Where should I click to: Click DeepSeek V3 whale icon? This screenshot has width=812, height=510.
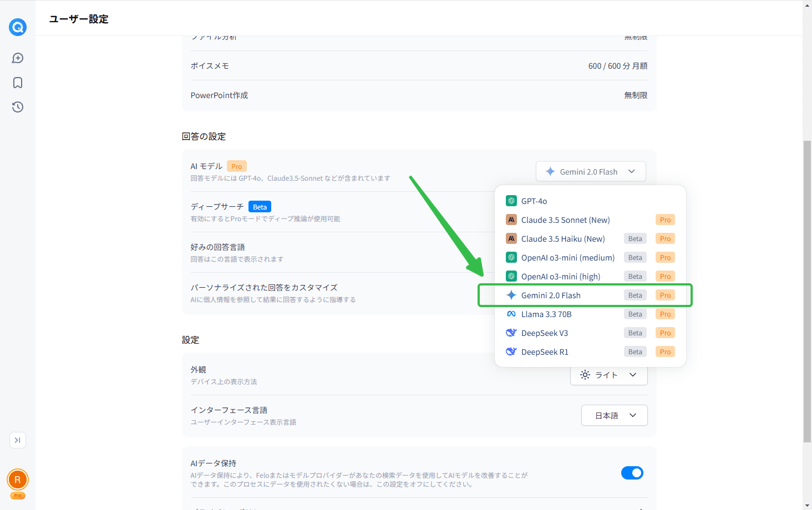[x=511, y=333]
